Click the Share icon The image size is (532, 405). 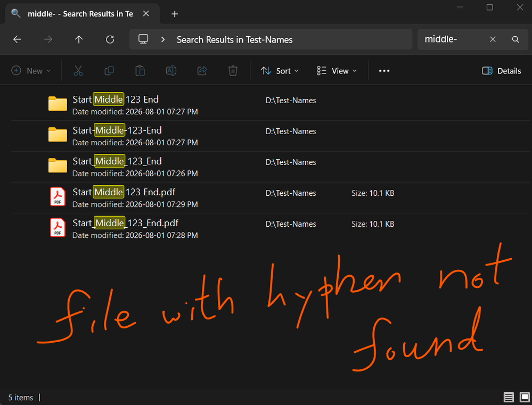(x=202, y=71)
